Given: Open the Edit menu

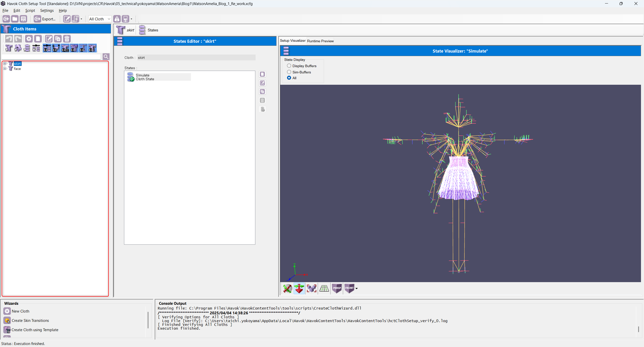Looking at the screenshot, I should [17, 11].
